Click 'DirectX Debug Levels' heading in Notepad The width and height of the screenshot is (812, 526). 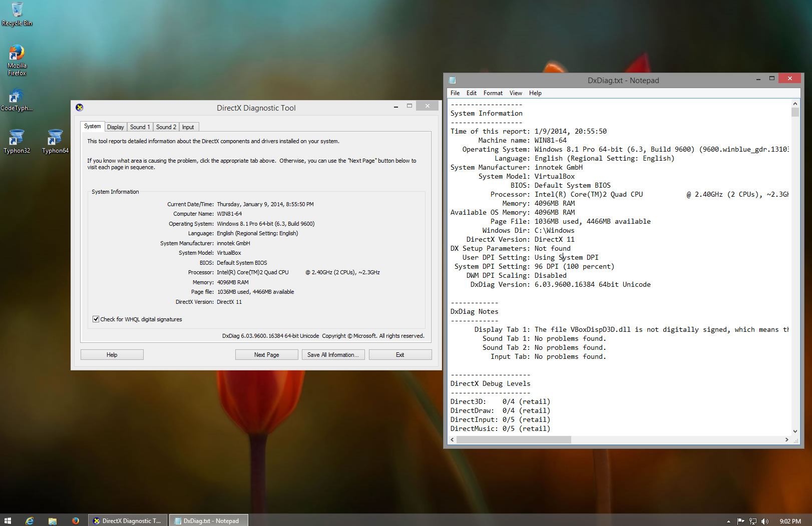pos(490,384)
